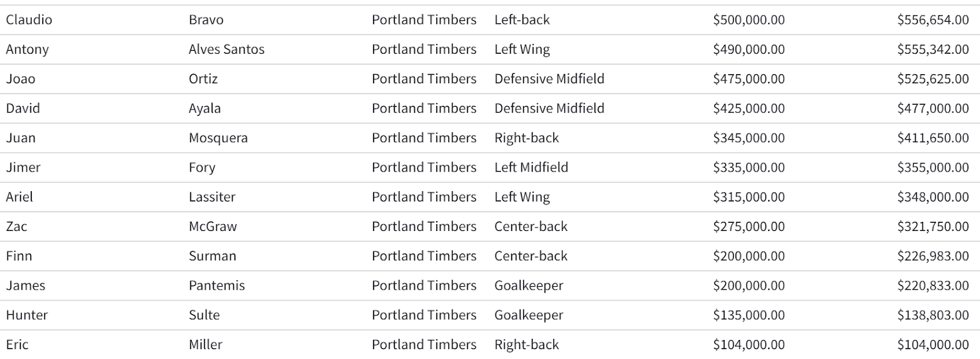The height and width of the screenshot is (359, 980).
Task: Click the $490,000.00 base salary cell
Action: click(x=748, y=49)
